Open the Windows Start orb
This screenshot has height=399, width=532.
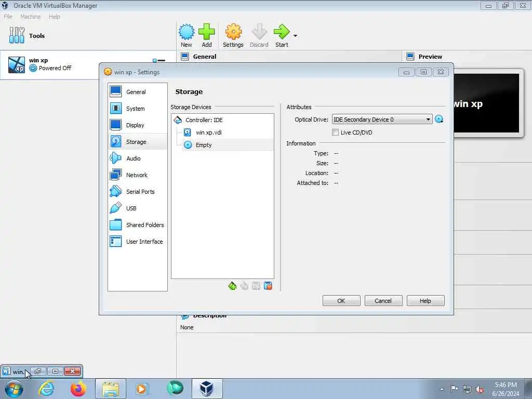click(14, 389)
